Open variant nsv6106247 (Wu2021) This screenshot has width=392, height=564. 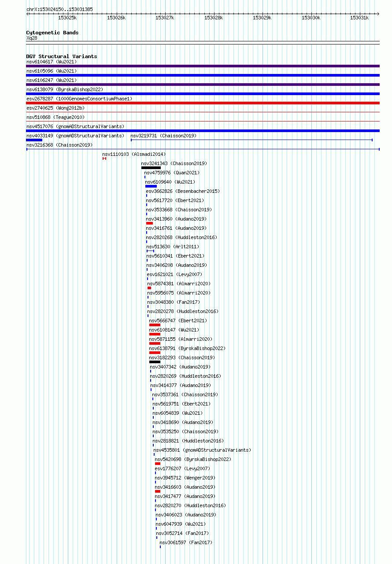coord(52,80)
